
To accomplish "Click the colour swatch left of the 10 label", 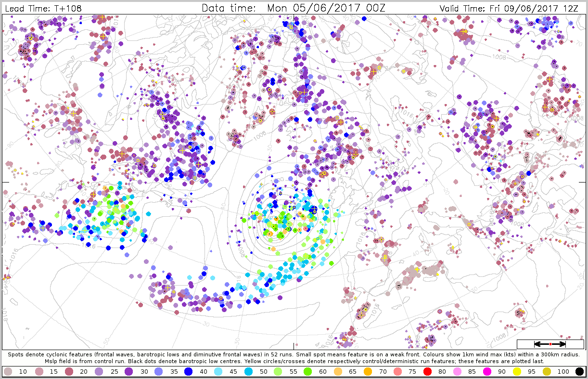I will (8, 371).
